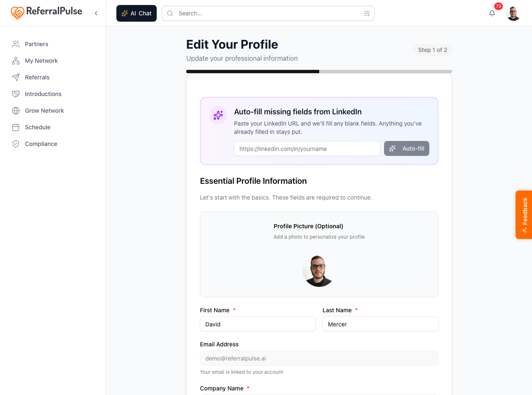Viewport: 532px width, 395px height.
Task: Click the Profile Picture (Optional) label
Action: (308, 226)
